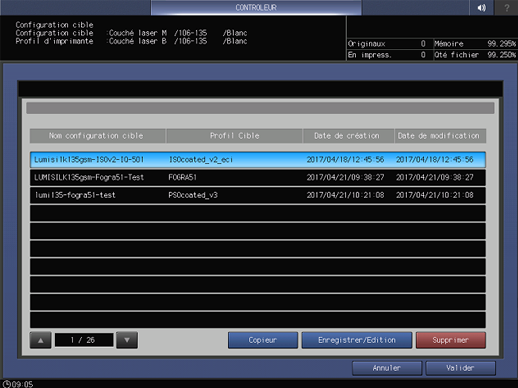
Task: Select the Lumisilk135gsm-ISOv2-IO-501 row
Action: coord(258,160)
